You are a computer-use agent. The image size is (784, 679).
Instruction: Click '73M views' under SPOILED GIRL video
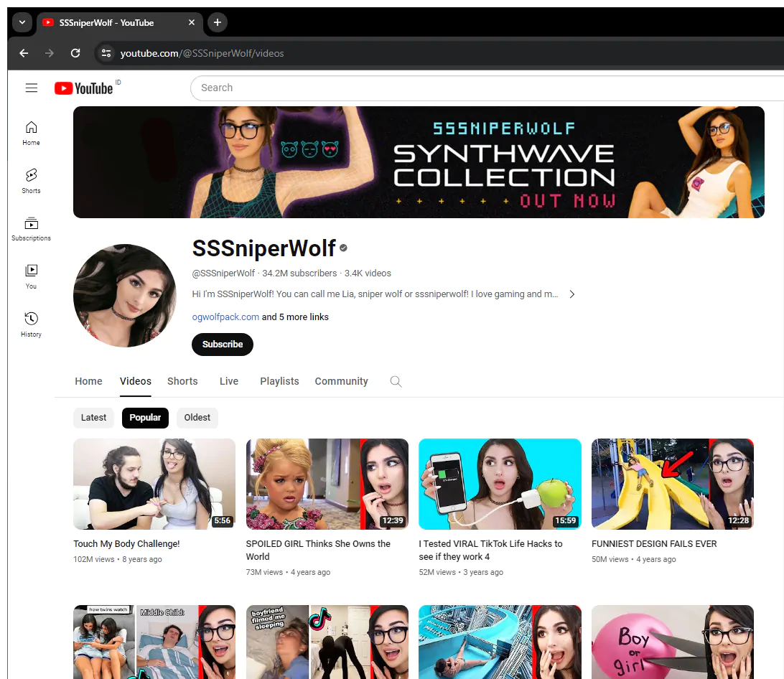pyautogui.click(x=264, y=572)
